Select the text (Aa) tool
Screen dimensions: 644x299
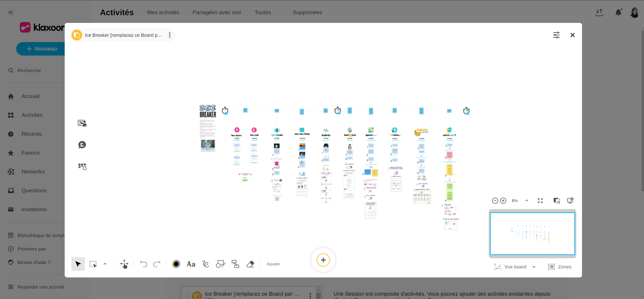pos(191,264)
